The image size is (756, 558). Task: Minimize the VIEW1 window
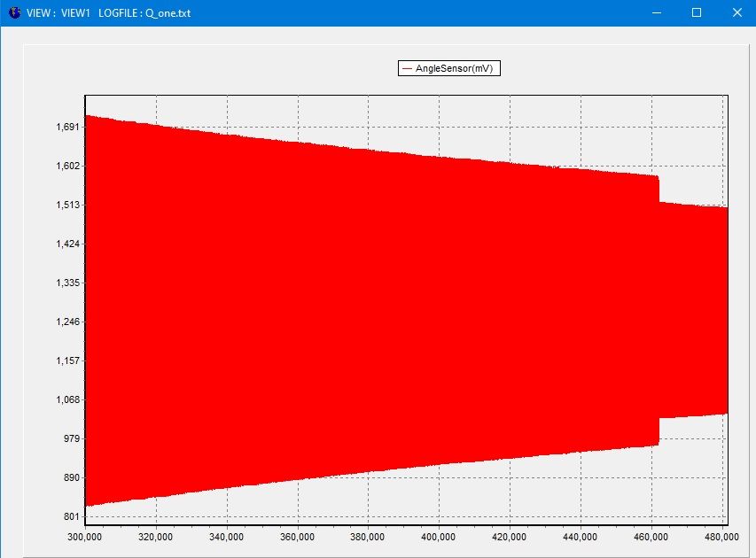(x=656, y=12)
